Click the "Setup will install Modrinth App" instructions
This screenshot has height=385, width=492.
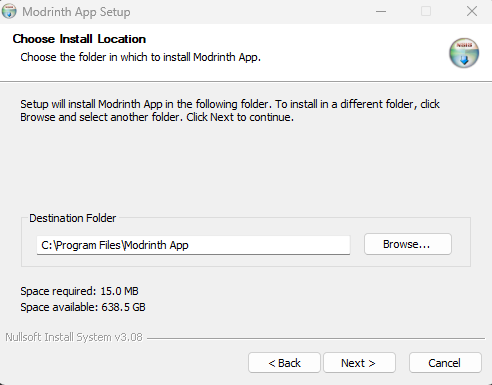[x=230, y=111]
